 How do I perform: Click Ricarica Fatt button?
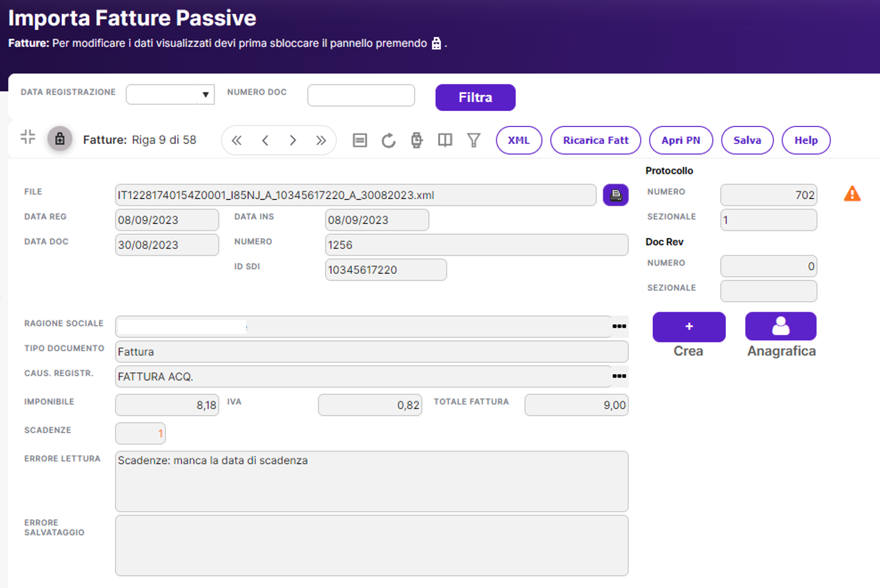(x=596, y=140)
